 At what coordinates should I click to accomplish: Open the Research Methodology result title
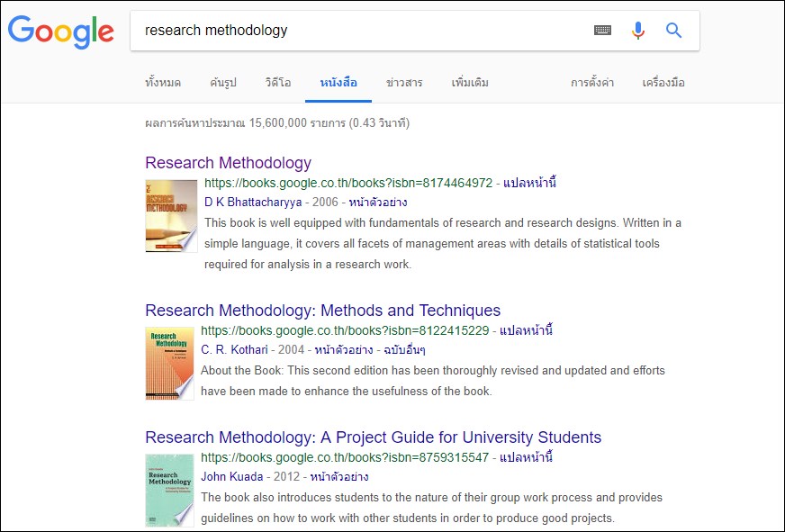tap(228, 163)
